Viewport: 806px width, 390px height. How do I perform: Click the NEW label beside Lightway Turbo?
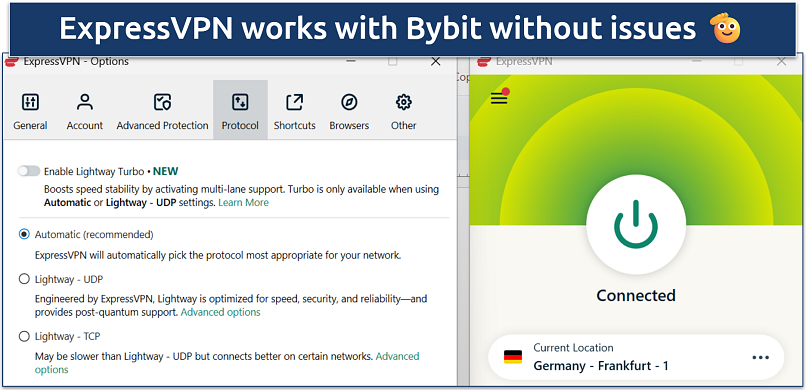pos(166,171)
